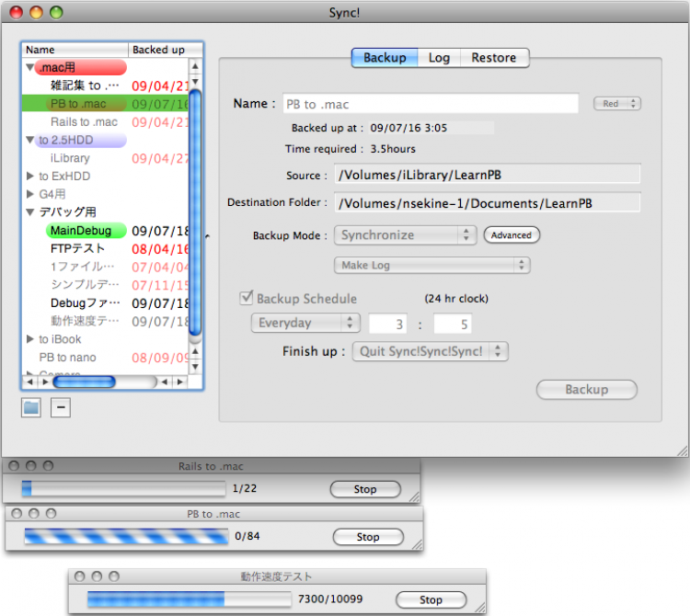Image resolution: width=690 pixels, height=616 pixels.
Task: Select the FTPテスト list row
Action: (x=105, y=248)
